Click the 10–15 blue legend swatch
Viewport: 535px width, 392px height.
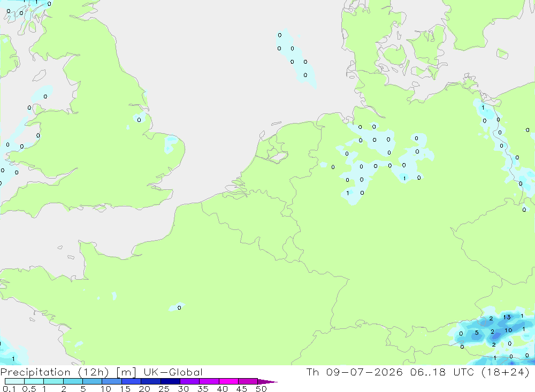tap(112, 381)
